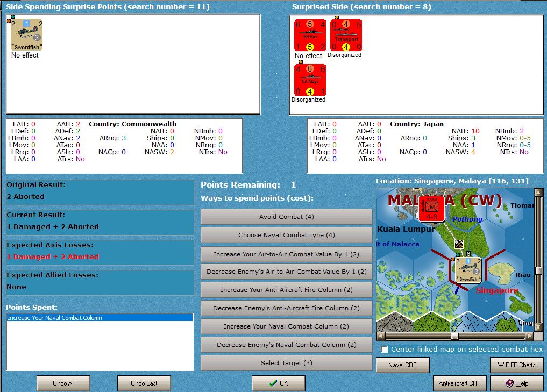The height and width of the screenshot is (392, 547).
Task: Select the Swordfish unit counter in the spending side panel
Action: [26, 34]
